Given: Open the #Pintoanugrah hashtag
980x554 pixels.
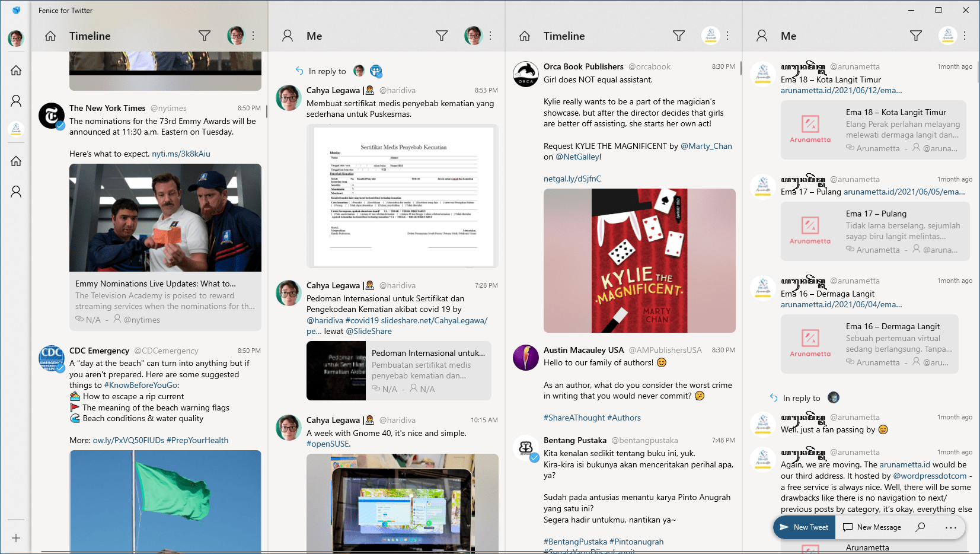Looking at the screenshot, I should coord(637,542).
